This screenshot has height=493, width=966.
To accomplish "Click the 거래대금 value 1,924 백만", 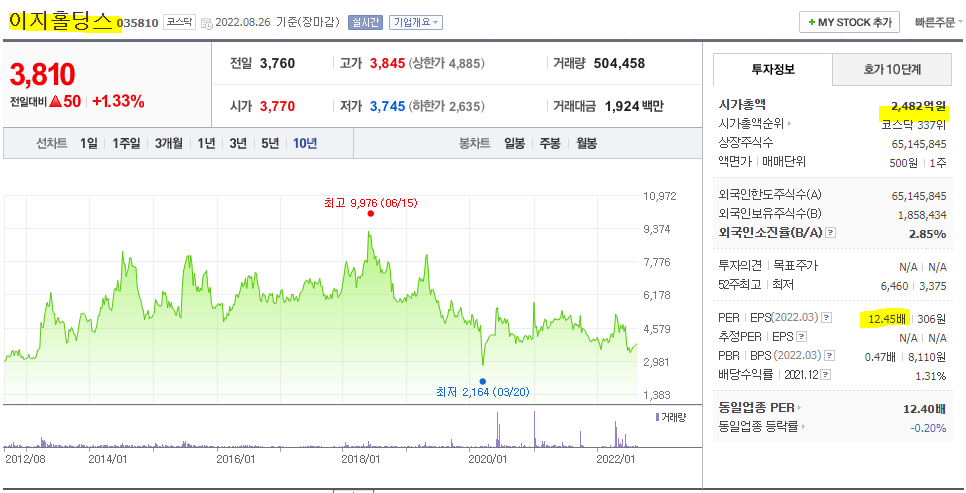I will point(634,107).
